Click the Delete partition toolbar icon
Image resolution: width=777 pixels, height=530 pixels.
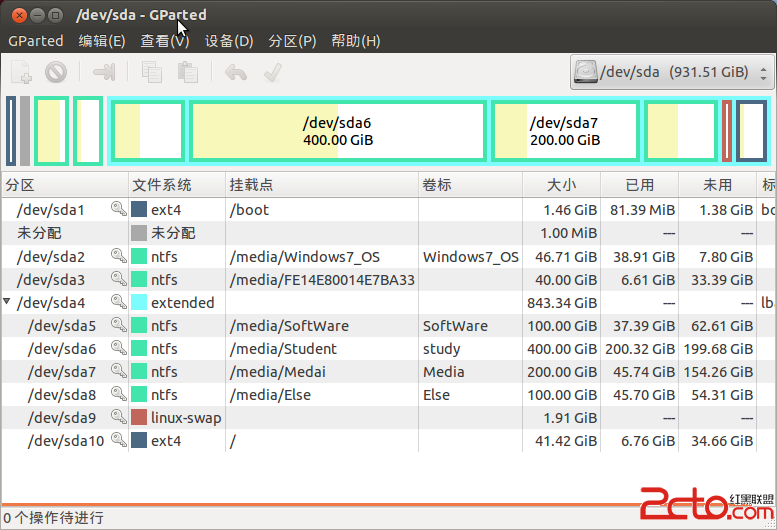[x=56, y=72]
